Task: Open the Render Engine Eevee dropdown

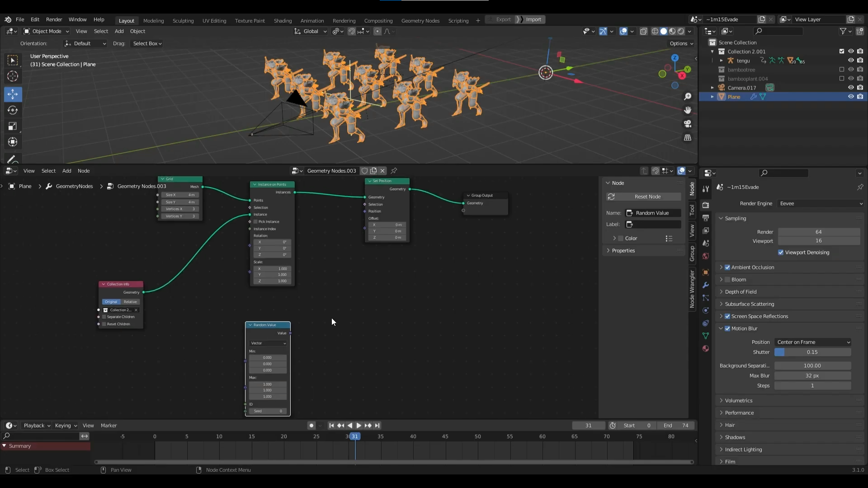Action: click(821, 204)
